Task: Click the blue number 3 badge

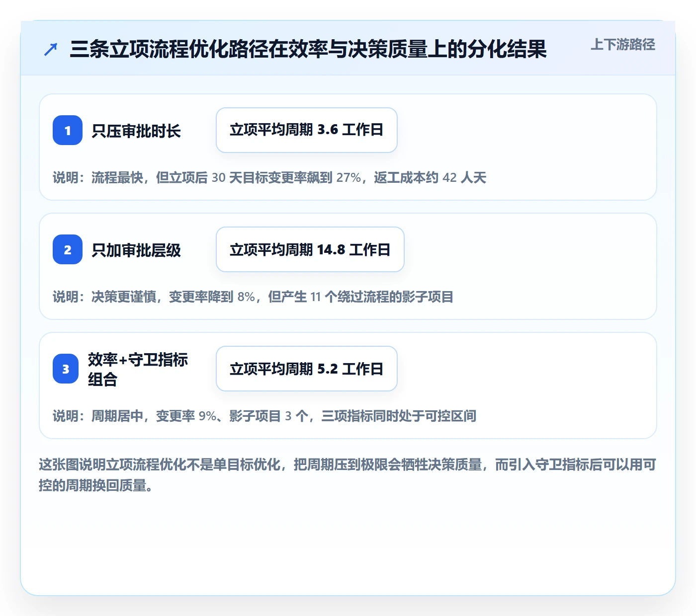Action: pyautogui.click(x=66, y=369)
